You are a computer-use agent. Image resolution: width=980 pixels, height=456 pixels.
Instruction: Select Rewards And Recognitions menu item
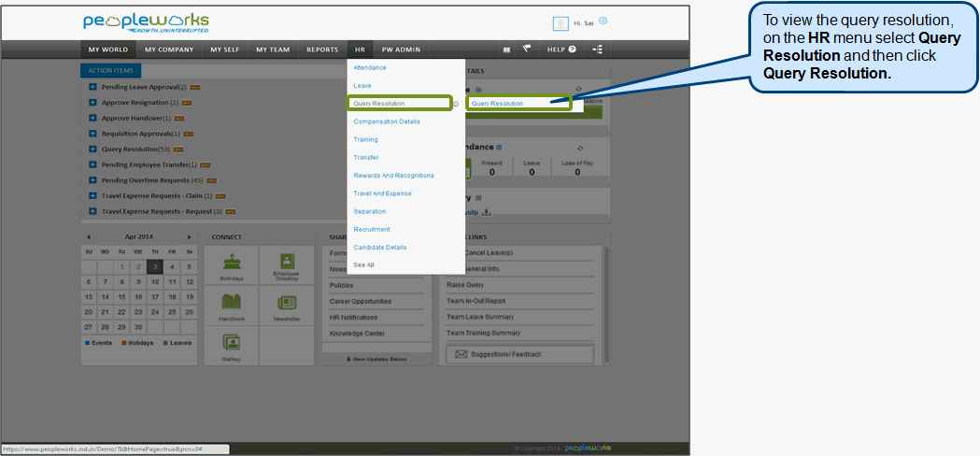(393, 175)
